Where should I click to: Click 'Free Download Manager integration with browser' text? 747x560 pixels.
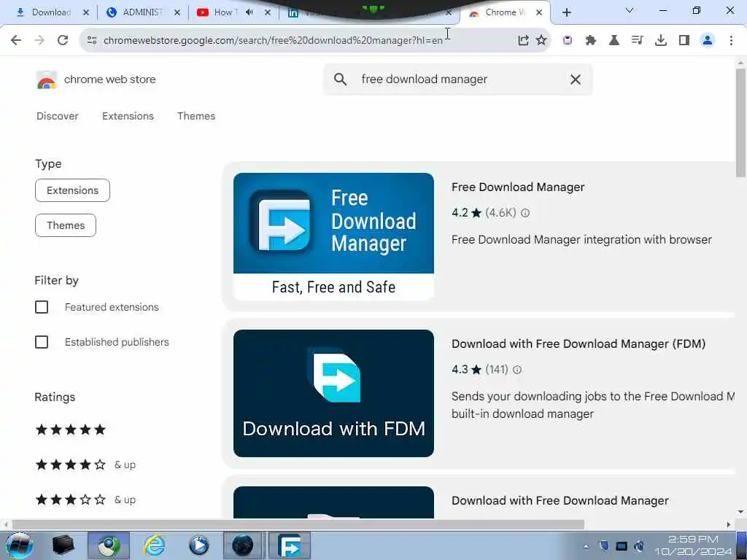pyautogui.click(x=581, y=239)
